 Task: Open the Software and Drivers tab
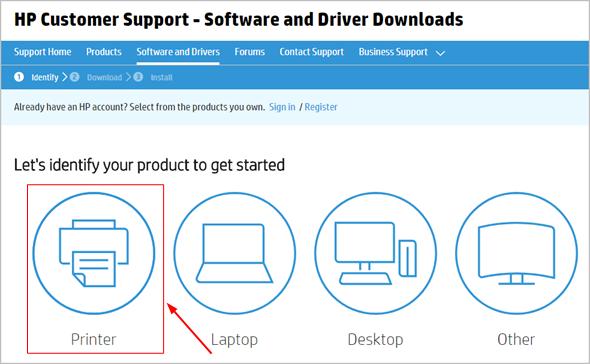178,52
